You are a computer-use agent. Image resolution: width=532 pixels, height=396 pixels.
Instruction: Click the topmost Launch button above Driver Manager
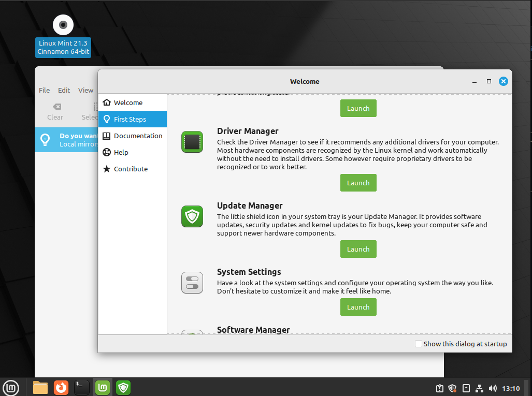358,108
